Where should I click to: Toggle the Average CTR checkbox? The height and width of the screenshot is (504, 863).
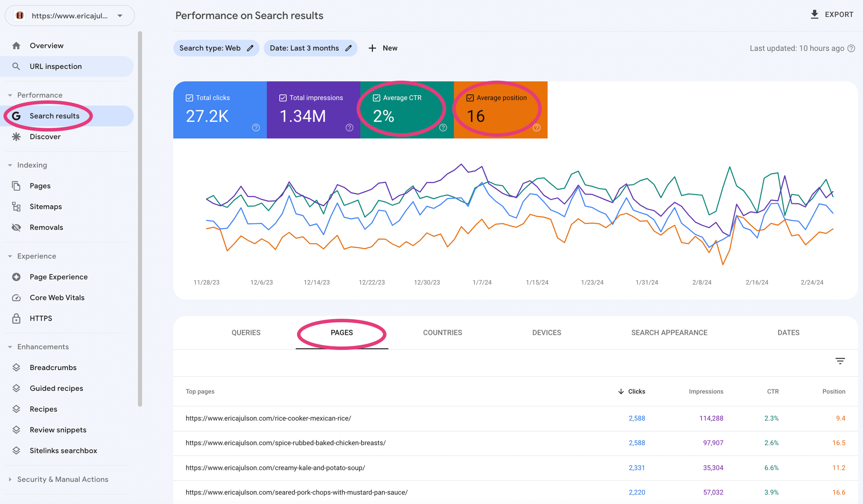[376, 98]
